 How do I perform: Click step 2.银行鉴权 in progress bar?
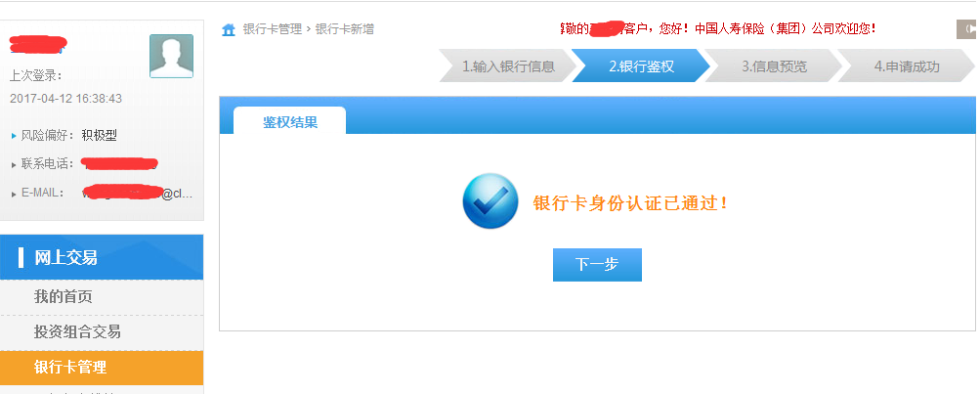641,66
